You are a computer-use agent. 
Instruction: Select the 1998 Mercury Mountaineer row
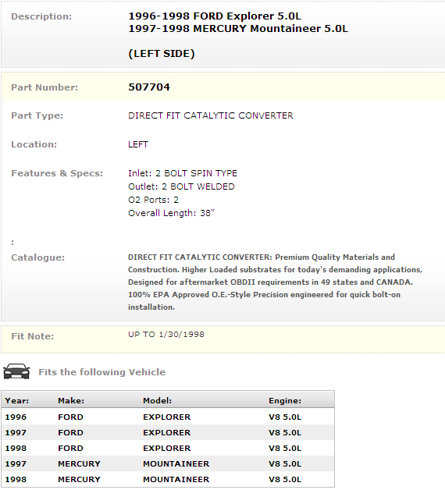(x=168, y=479)
